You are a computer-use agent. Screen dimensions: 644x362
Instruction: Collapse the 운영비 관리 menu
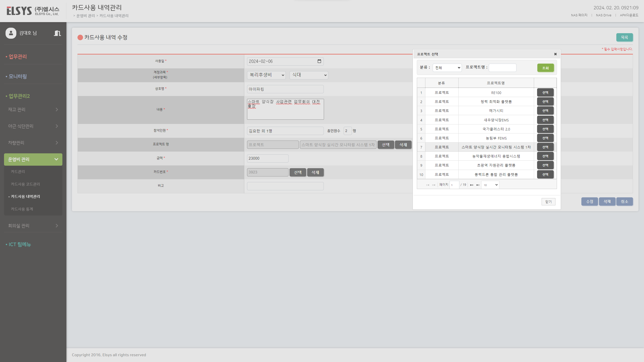[33, 159]
